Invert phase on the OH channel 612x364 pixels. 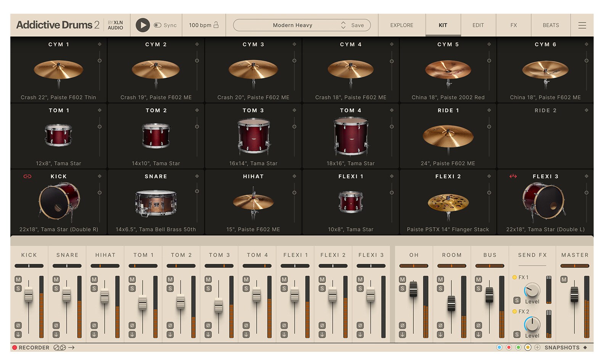click(x=402, y=326)
